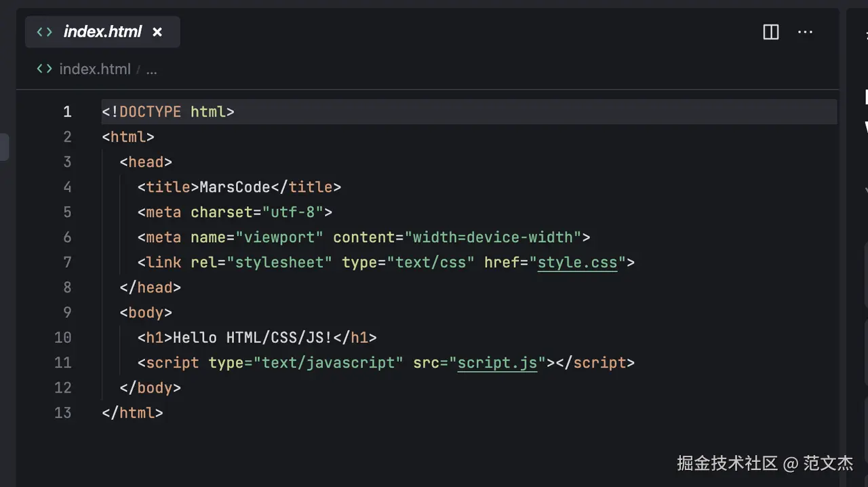This screenshot has height=487, width=868.
Task: Click index.html in the breadcrumb
Action: [94, 69]
